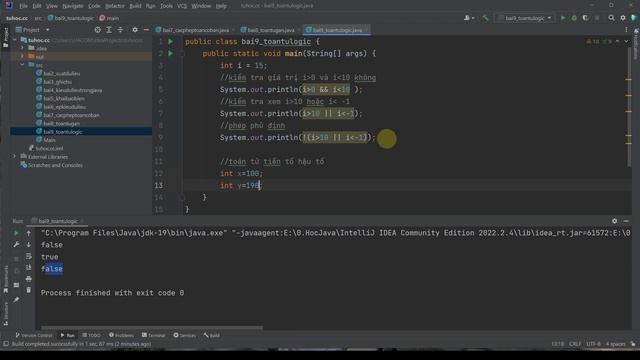The image size is (640, 360).
Task: Hide Project panel with minus icon
Action: tap(146, 30)
